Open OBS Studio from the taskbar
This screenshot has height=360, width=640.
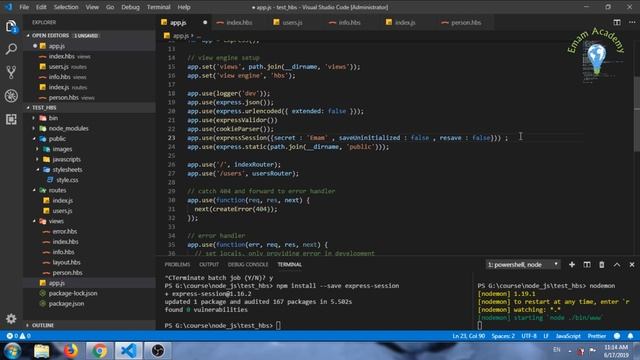coord(158,351)
